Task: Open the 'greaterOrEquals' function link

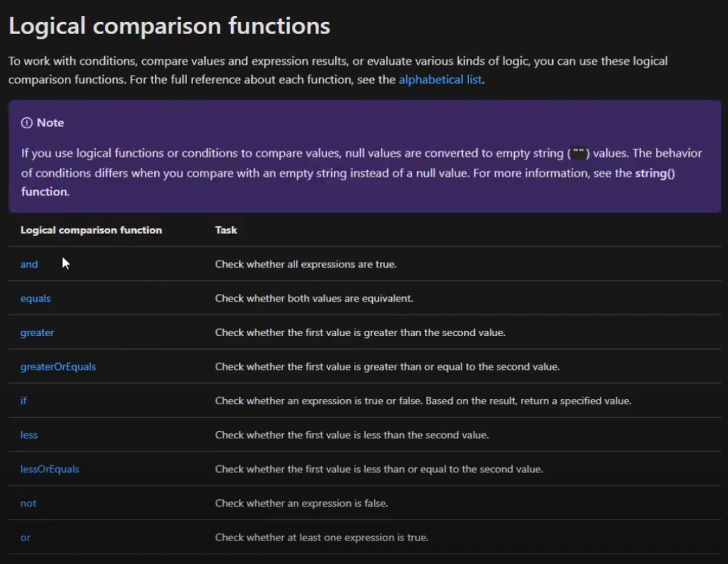Action: [x=58, y=367]
